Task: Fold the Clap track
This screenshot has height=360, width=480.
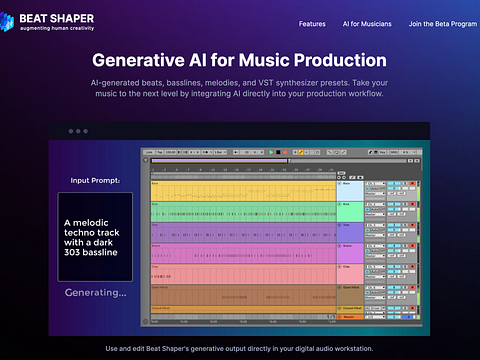Action: (x=339, y=267)
